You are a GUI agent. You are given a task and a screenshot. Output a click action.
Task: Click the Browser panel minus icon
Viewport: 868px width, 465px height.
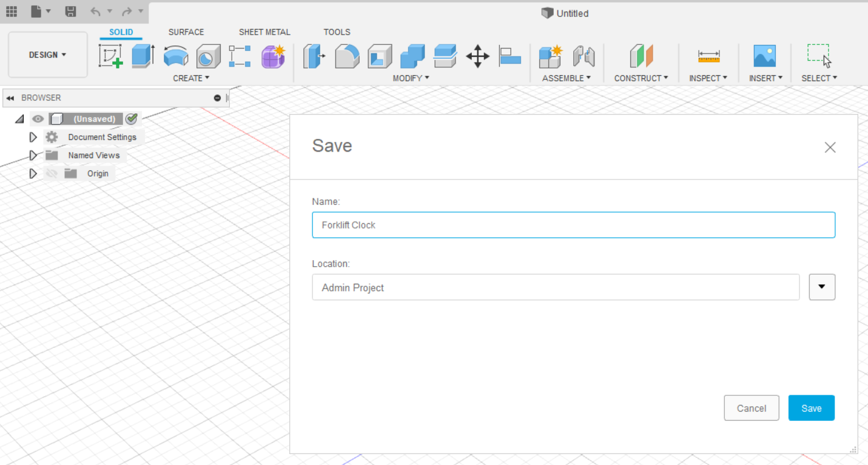point(217,98)
